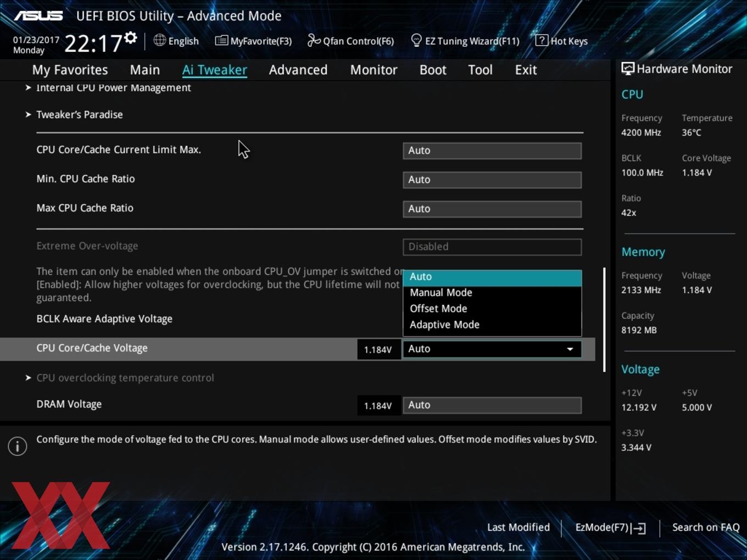Click the 22:17 clock display
This screenshot has height=560, width=747.
point(93,43)
